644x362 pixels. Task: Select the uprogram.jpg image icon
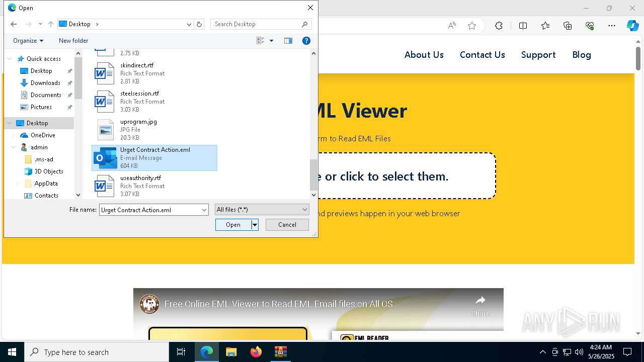tap(105, 130)
